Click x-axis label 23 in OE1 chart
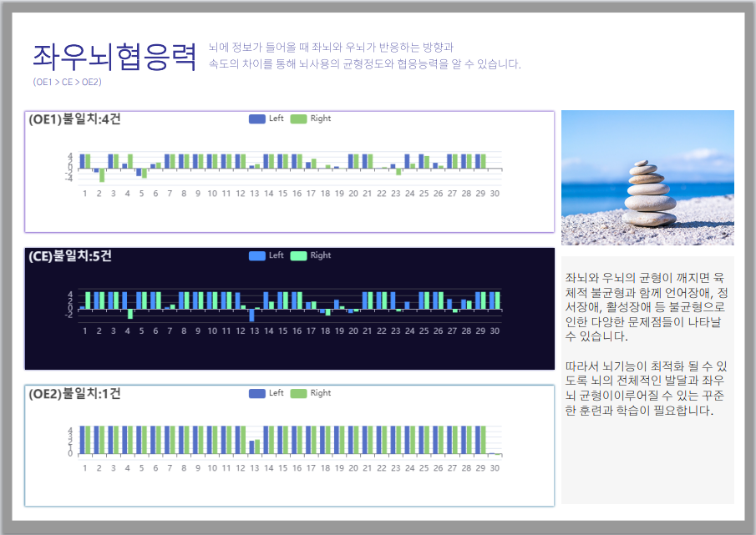Screen dimensions: 756x535 [x=395, y=194]
